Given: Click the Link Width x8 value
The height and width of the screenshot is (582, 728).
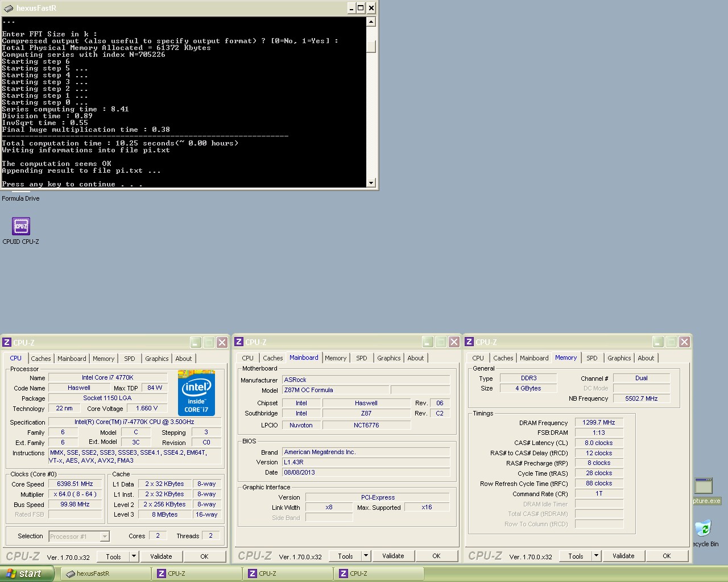Looking at the screenshot, I should click(x=329, y=507).
